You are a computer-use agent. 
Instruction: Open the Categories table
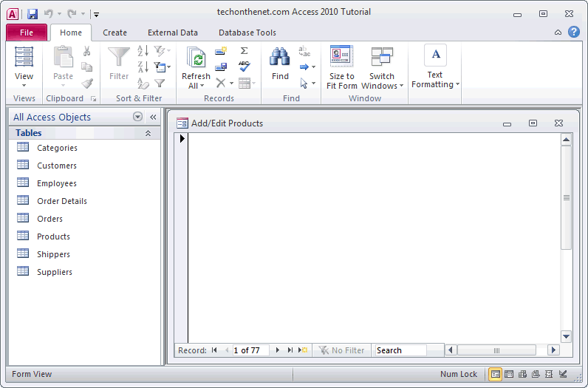tap(85, 148)
